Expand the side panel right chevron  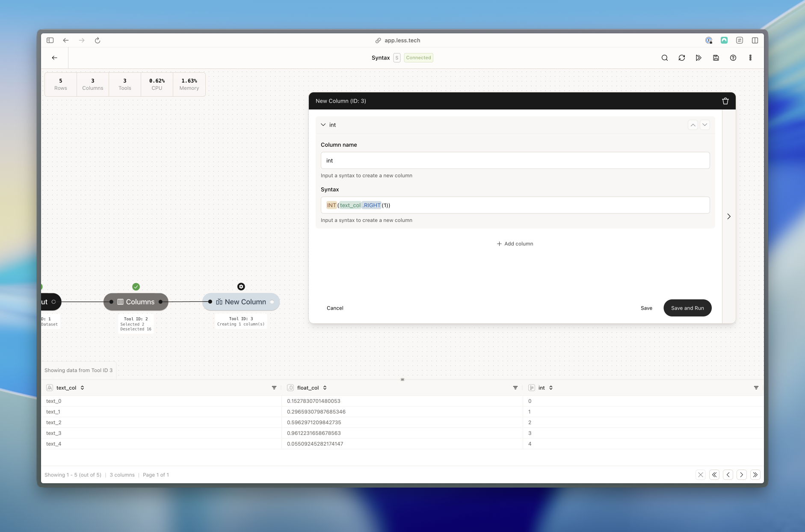(x=729, y=216)
